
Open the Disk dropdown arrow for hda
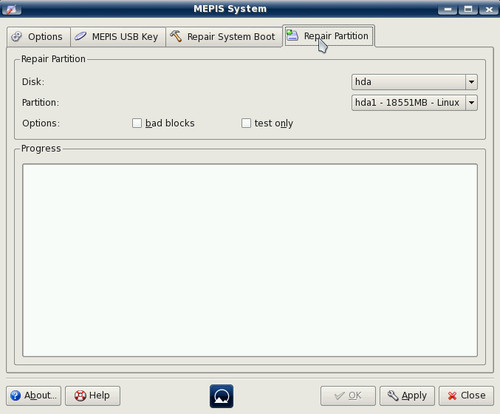click(x=471, y=82)
